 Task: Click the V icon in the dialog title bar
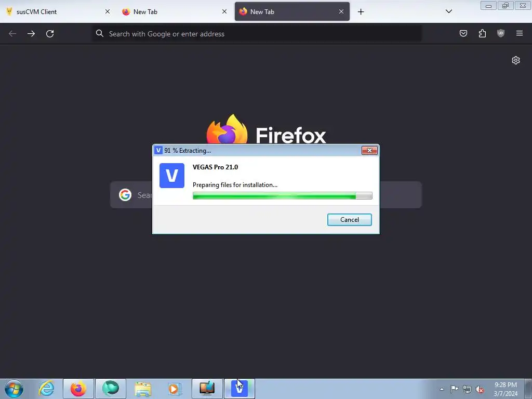coord(158,150)
